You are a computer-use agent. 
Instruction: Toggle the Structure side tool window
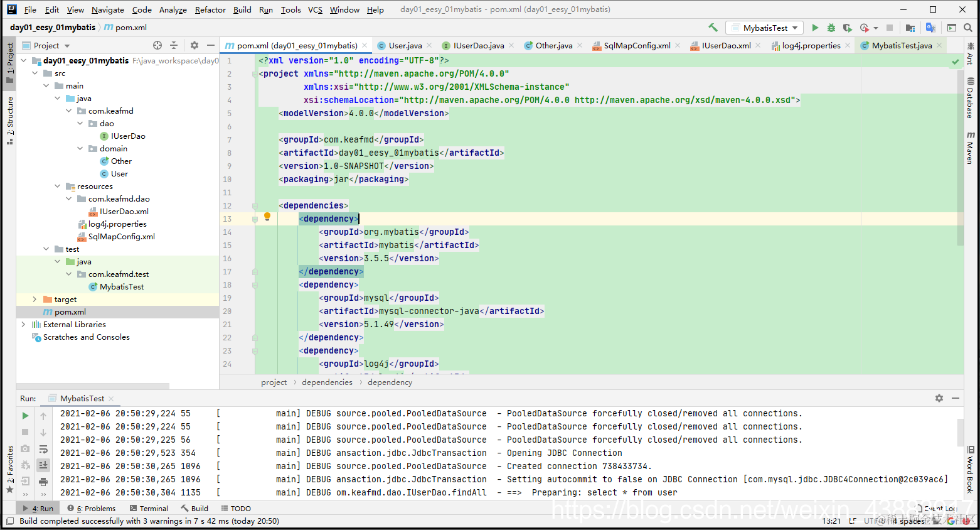click(10, 120)
